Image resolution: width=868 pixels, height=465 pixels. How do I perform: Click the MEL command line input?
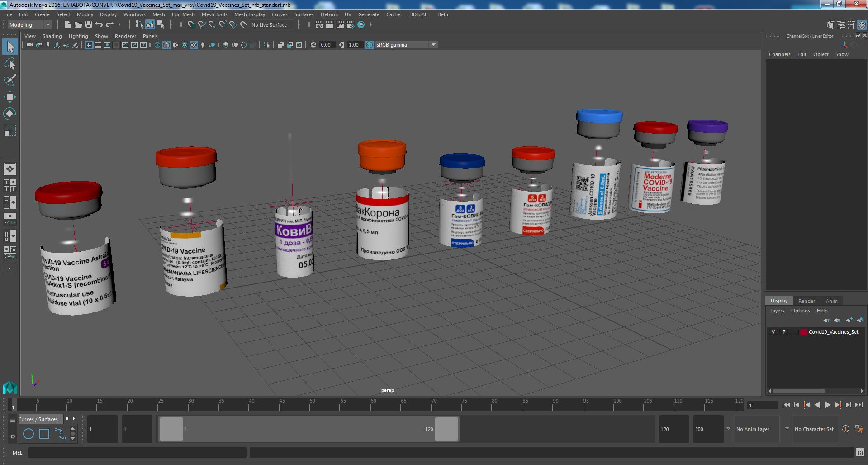point(138,452)
